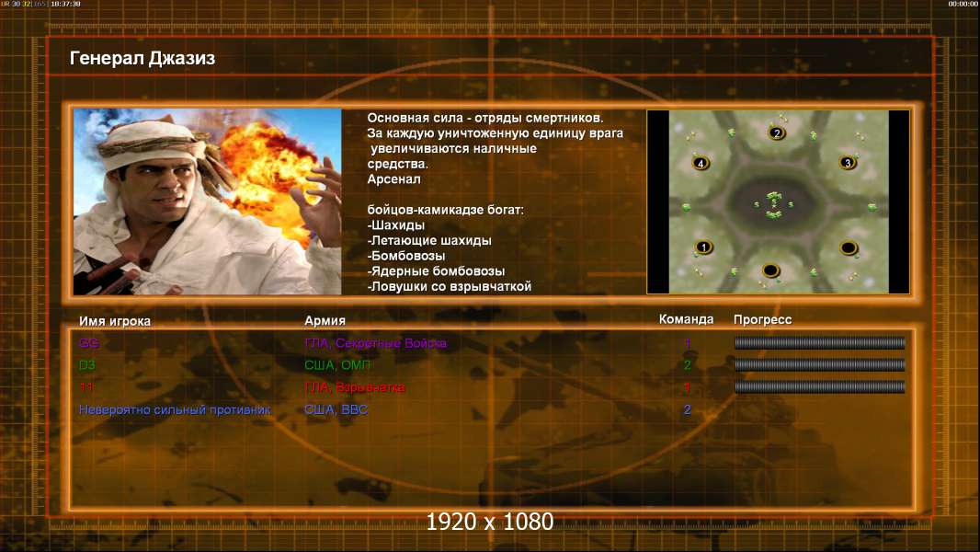
Task: Click the unnumbered start marker at minimap bottom center
Action: click(x=770, y=270)
